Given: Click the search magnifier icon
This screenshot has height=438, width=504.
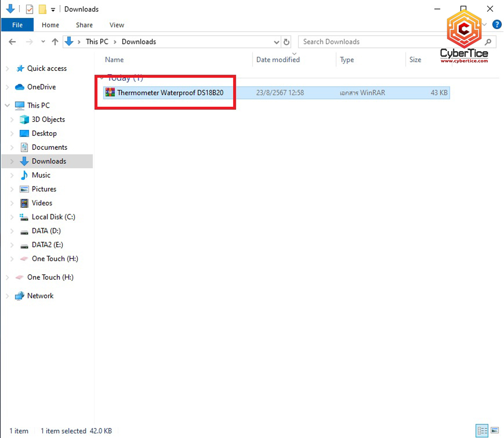Looking at the screenshot, I should point(488,42).
